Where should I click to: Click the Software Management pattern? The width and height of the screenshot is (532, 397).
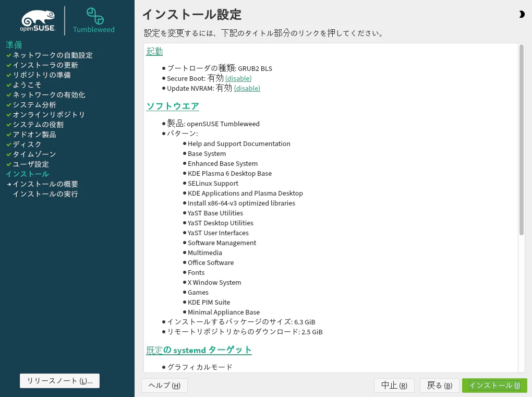pyautogui.click(x=222, y=243)
